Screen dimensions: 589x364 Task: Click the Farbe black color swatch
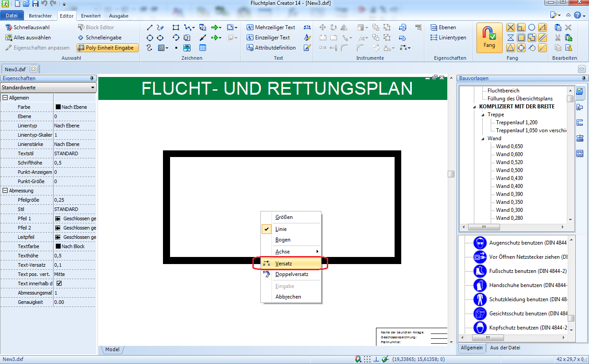[58, 107]
